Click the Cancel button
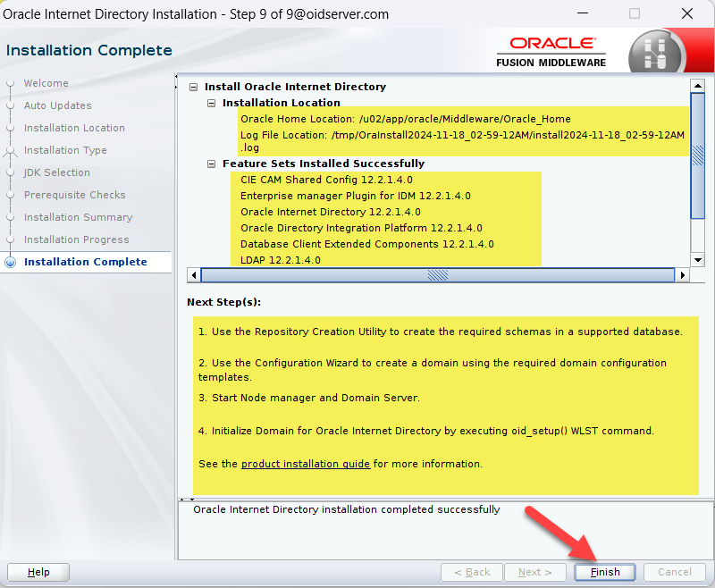The image size is (715, 588). pyautogui.click(x=675, y=572)
